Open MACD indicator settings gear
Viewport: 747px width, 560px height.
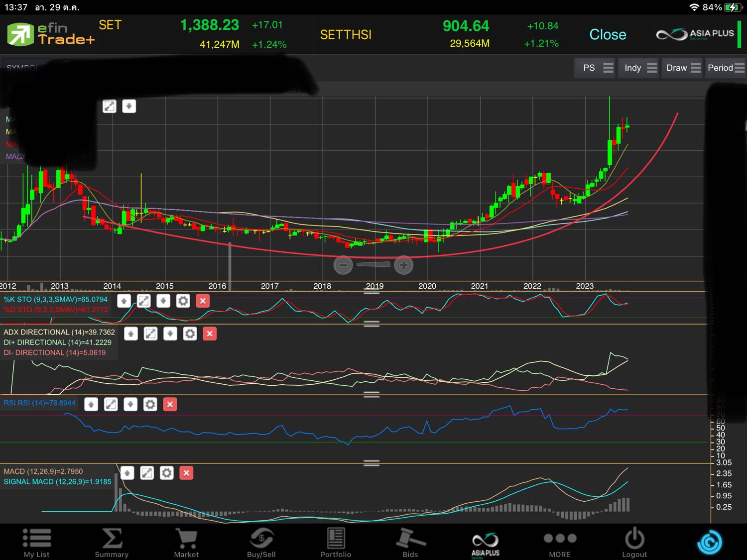[x=167, y=473]
